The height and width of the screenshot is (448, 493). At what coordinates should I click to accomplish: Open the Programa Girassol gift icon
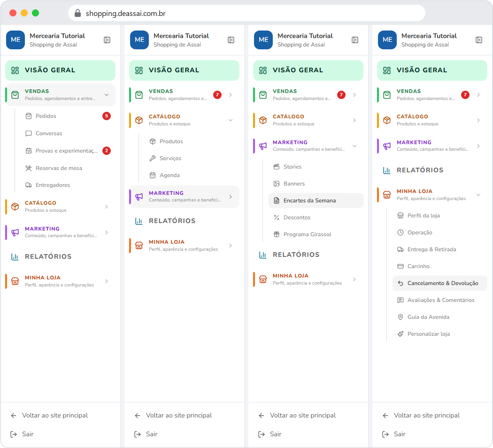pos(277,234)
